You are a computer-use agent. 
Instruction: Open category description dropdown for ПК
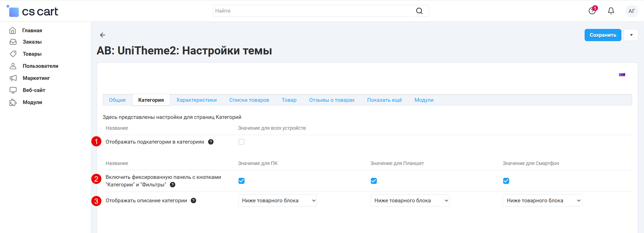tap(277, 201)
